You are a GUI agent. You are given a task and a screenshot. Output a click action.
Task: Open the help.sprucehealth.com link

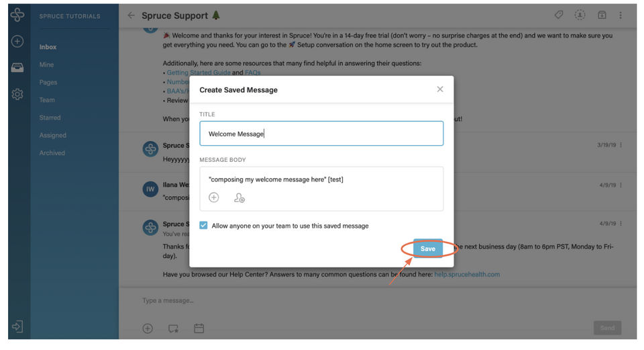pyautogui.click(x=467, y=274)
